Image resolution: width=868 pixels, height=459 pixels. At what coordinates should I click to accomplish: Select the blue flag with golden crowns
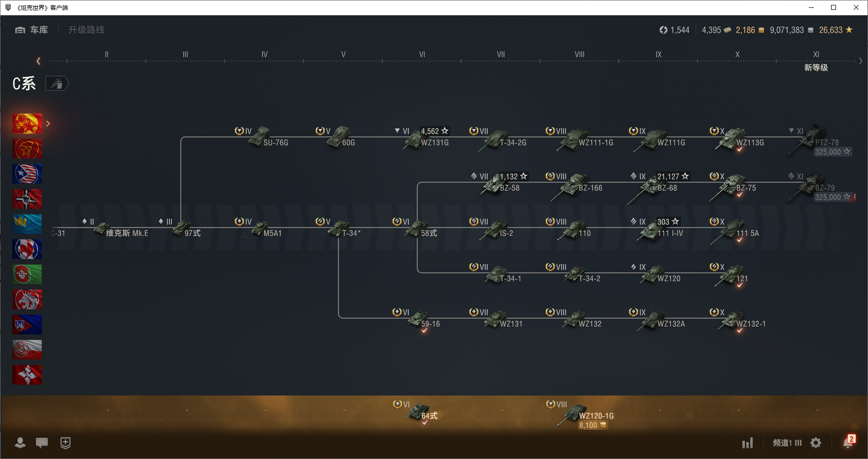[27, 224]
